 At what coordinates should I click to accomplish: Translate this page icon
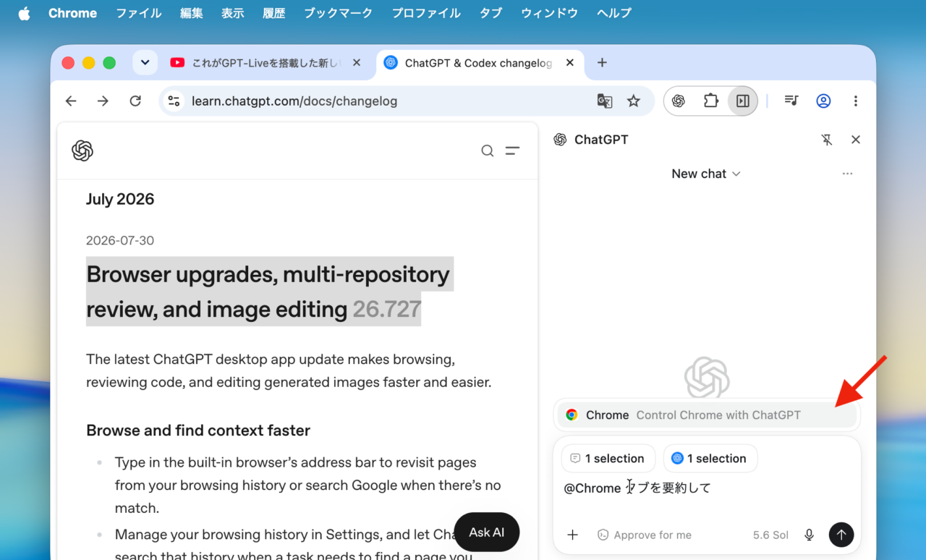pyautogui.click(x=605, y=101)
